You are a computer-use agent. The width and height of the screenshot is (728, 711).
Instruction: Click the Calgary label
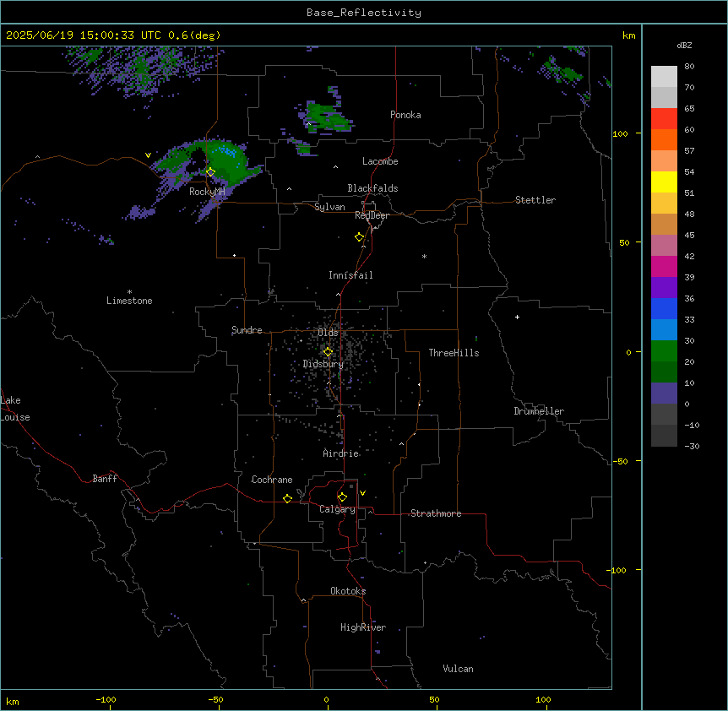[338, 509]
